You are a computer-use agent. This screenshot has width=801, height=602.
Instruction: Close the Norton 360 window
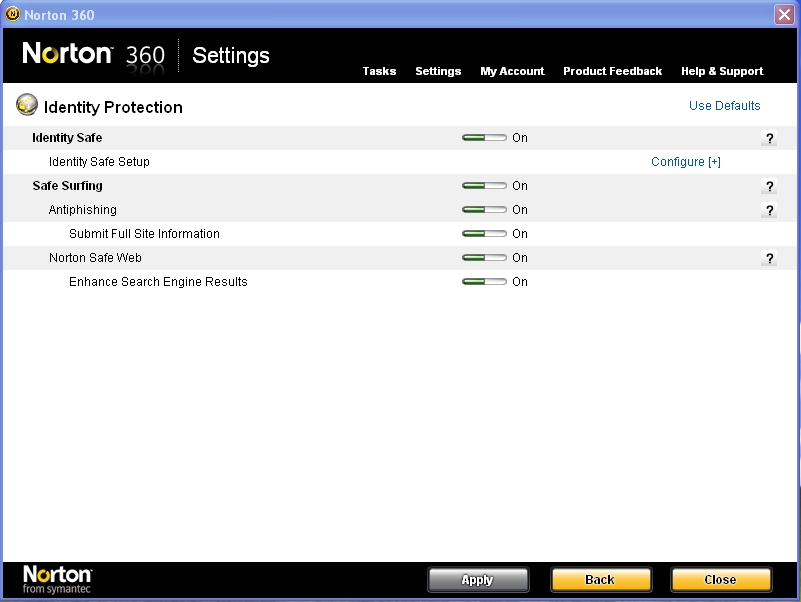784,14
